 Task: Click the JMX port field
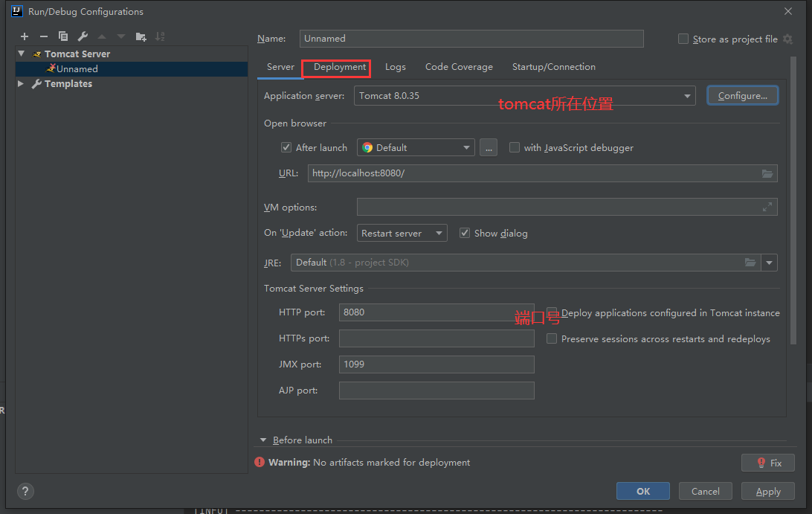click(x=436, y=364)
